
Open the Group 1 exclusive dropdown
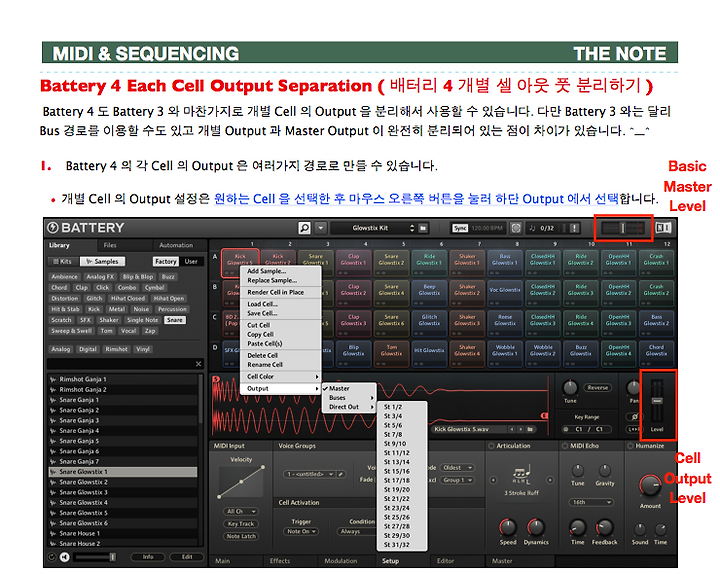tap(457, 480)
